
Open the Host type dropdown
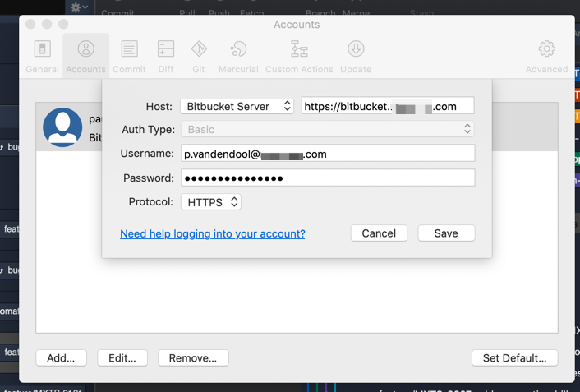click(237, 106)
